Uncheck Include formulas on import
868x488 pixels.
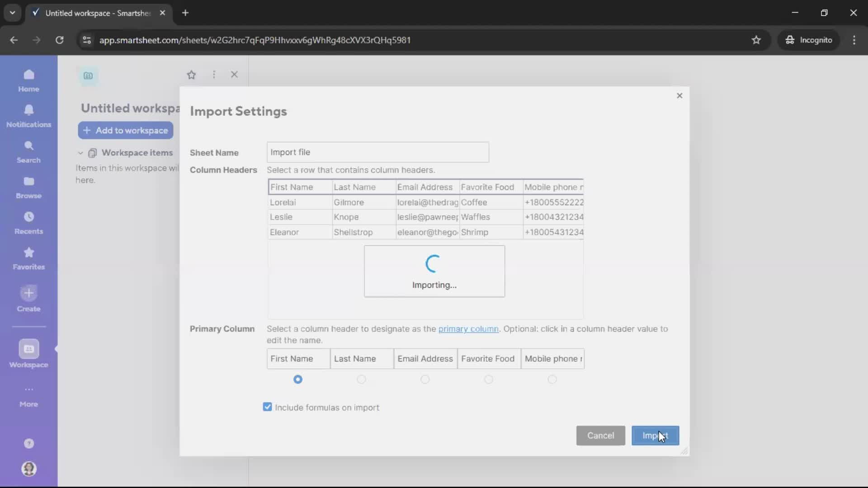pyautogui.click(x=267, y=407)
